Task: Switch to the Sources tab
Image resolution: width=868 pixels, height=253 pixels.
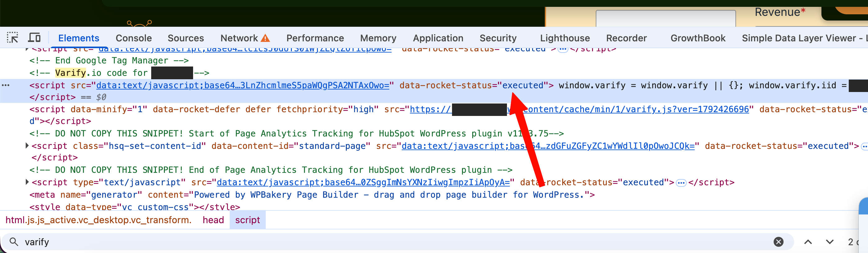Action: tap(186, 38)
